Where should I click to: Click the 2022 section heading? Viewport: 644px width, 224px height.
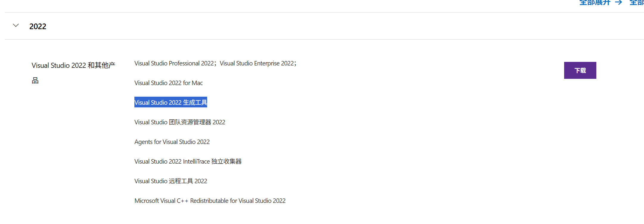(x=38, y=26)
